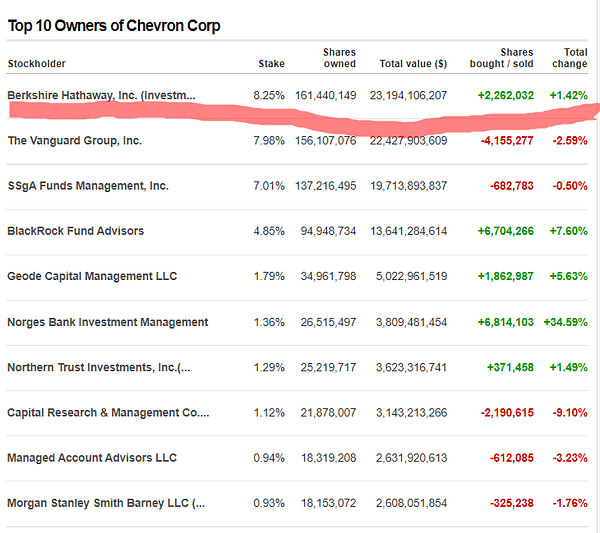Click total value 23,194,106,207

[x=408, y=95]
